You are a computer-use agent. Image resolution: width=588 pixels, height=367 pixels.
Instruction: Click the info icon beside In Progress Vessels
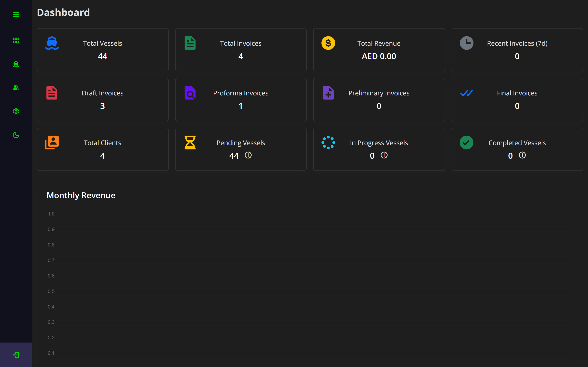coord(384,155)
